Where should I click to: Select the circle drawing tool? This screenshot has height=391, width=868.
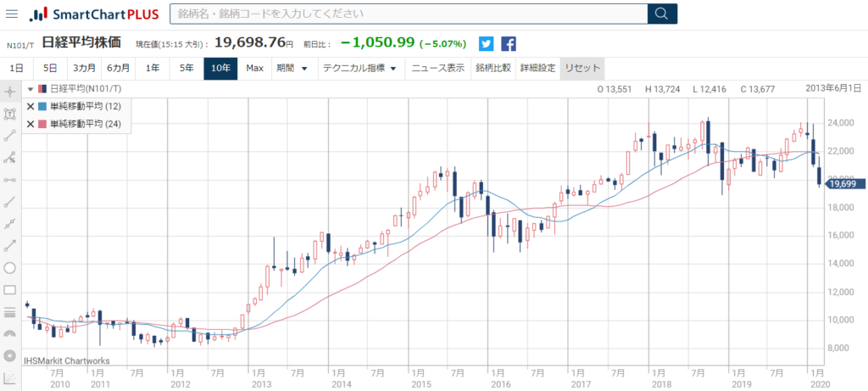point(10,268)
